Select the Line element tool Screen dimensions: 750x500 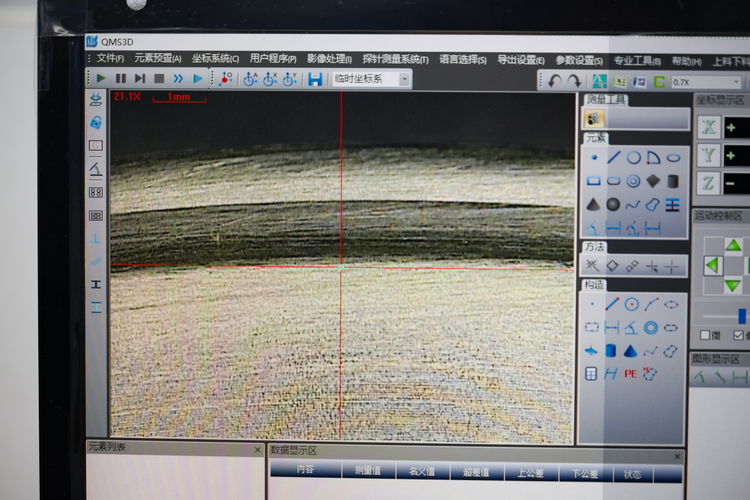(614, 157)
